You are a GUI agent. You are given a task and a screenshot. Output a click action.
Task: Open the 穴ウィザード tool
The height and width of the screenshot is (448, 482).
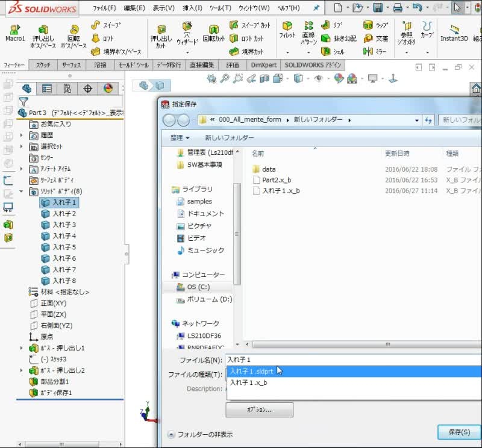point(187,34)
